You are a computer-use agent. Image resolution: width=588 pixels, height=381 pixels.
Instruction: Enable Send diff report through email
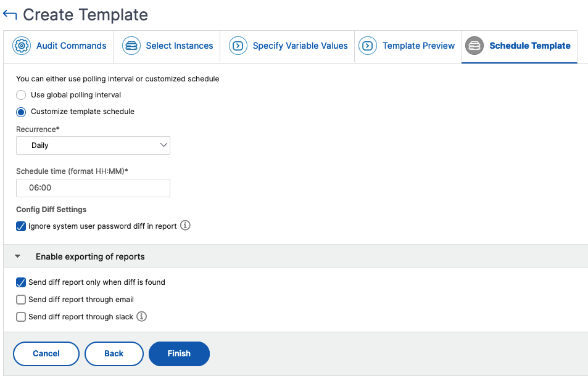pos(21,300)
